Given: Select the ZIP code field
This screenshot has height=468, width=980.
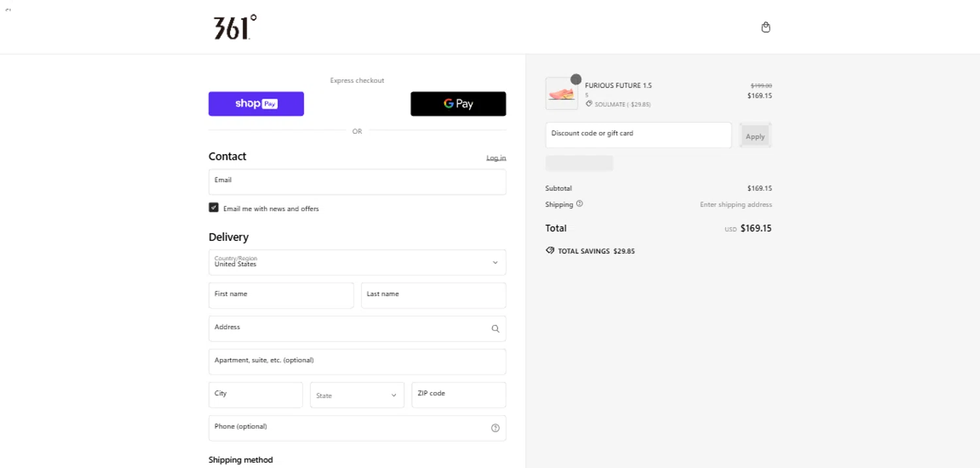Looking at the screenshot, I should click(x=459, y=395).
